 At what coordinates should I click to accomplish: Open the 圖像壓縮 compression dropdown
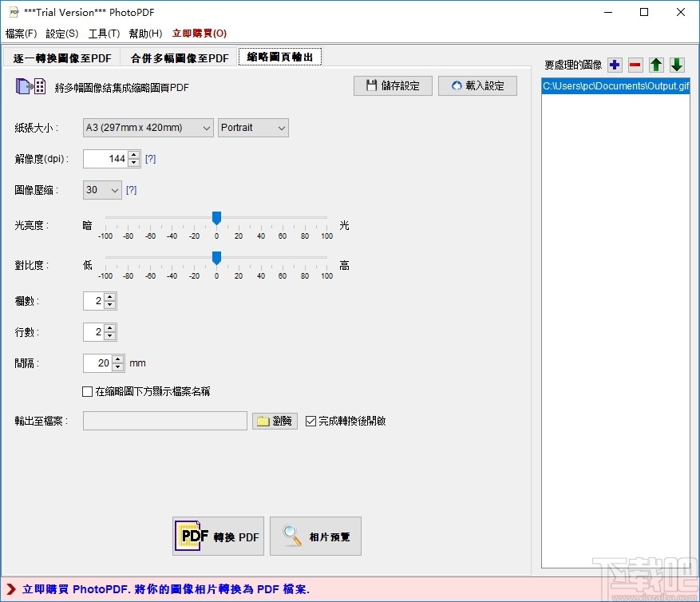(101, 190)
